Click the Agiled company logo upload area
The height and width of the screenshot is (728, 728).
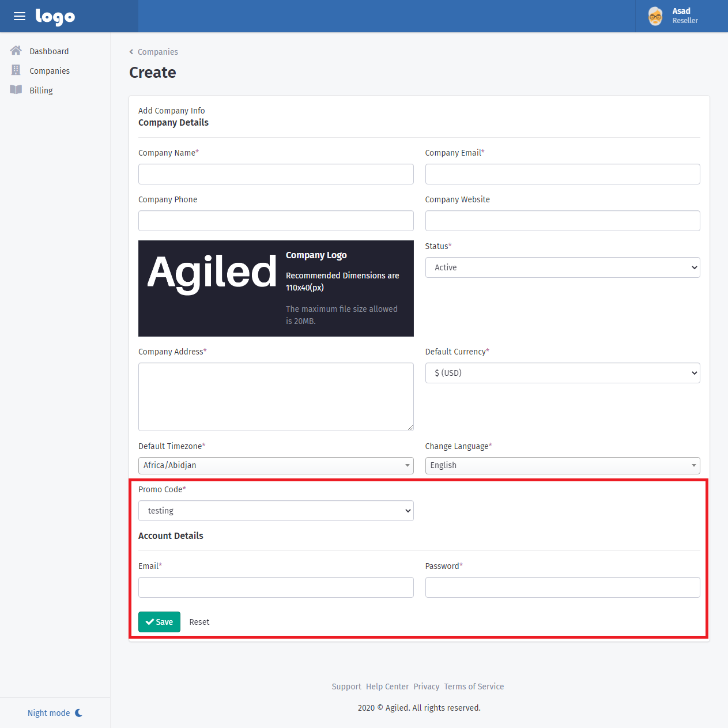pyautogui.click(x=276, y=288)
